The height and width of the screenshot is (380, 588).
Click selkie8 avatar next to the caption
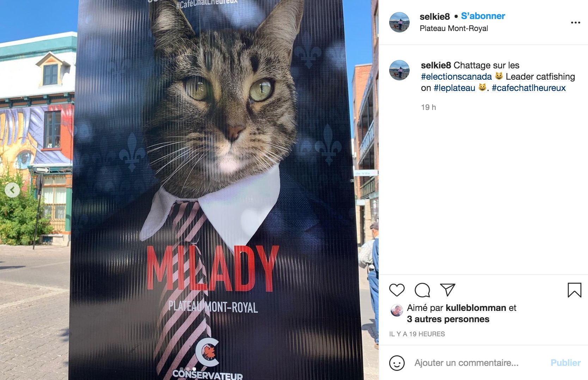(x=399, y=70)
